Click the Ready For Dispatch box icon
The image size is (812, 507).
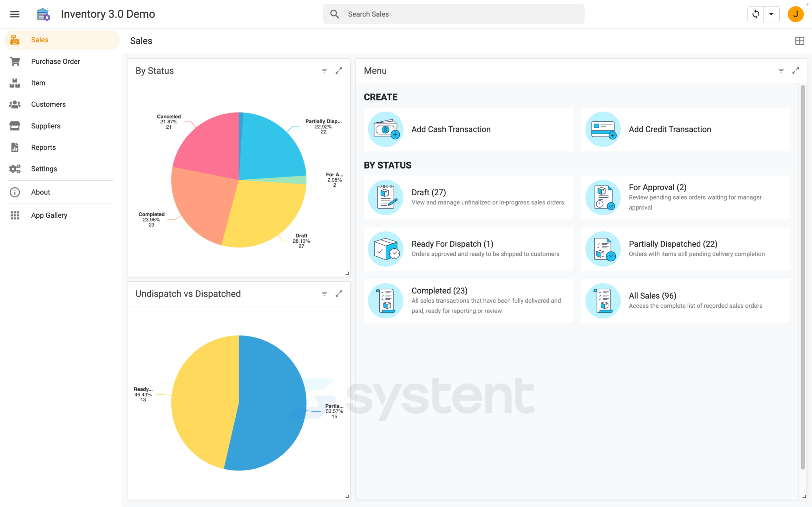(385, 249)
